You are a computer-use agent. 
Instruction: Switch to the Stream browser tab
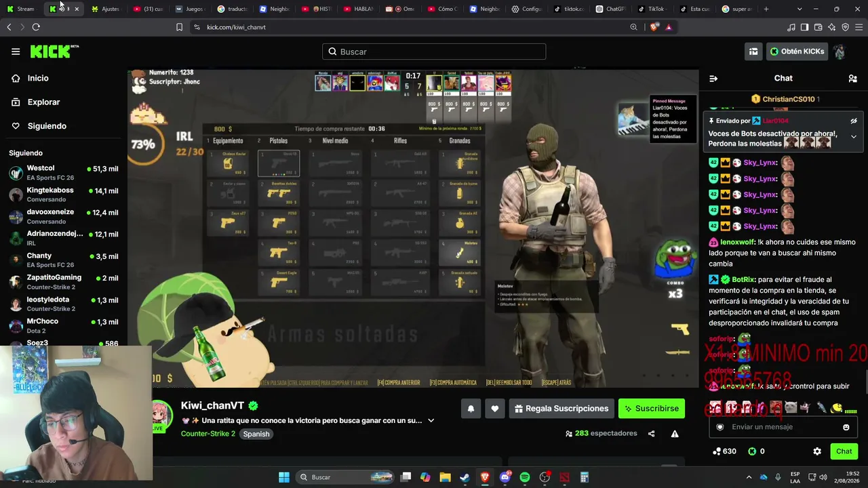pyautogui.click(x=21, y=9)
